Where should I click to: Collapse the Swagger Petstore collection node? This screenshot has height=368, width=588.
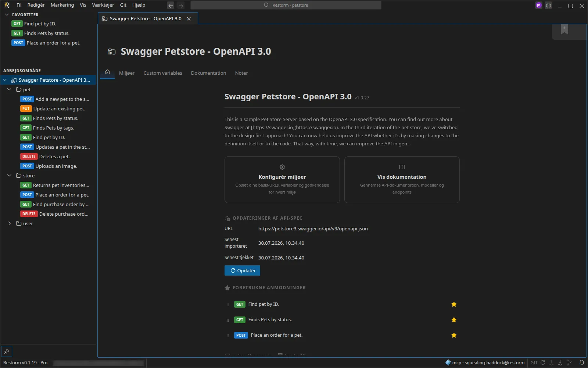click(x=5, y=80)
